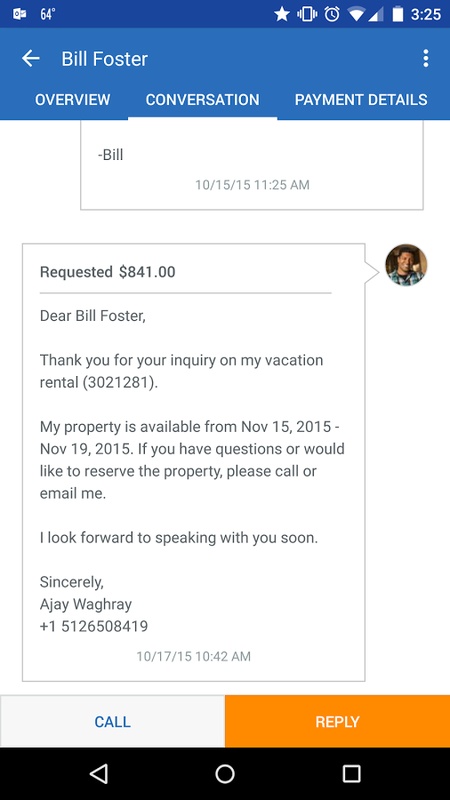Tap the Android recent apps square
This screenshot has height=800, width=450.
[x=351, y=773]
